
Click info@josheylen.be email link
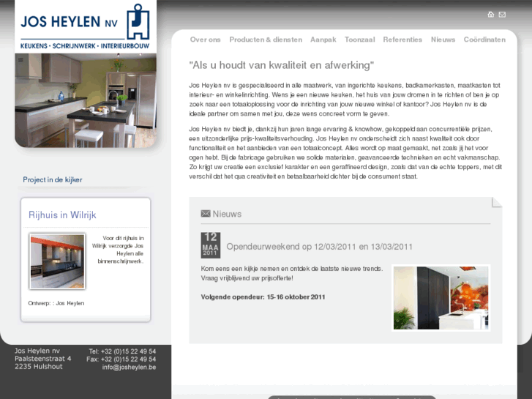coord(129,367)
